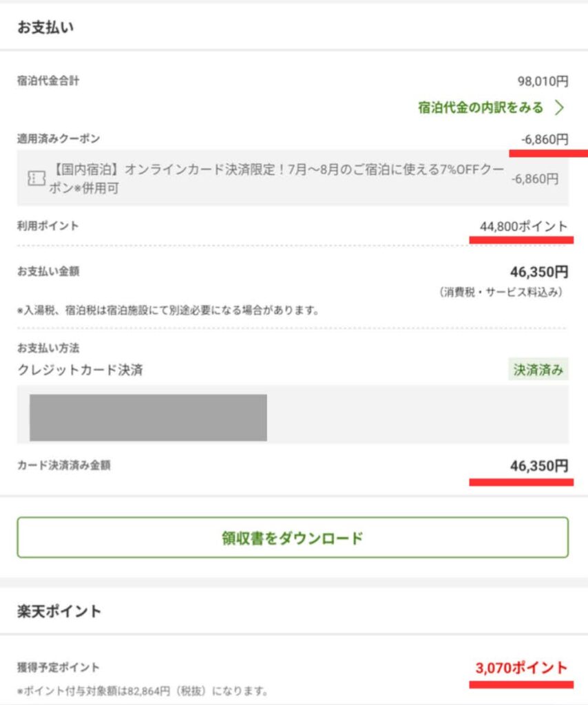Click the 3,070ポイント earned points value
588x705 pixels.
click(521, 668)
